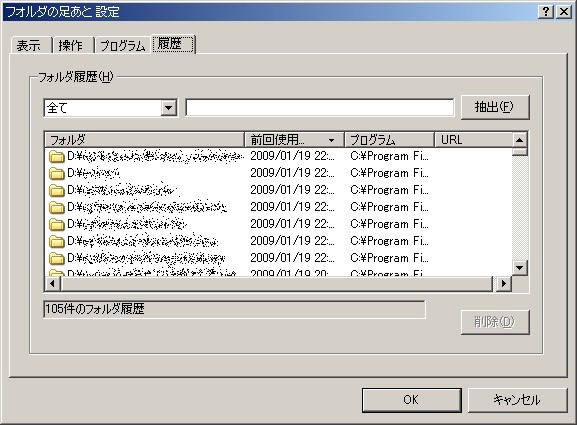Click the seventh folder icon in list
The image size is (577, 425).
point(57,258)
